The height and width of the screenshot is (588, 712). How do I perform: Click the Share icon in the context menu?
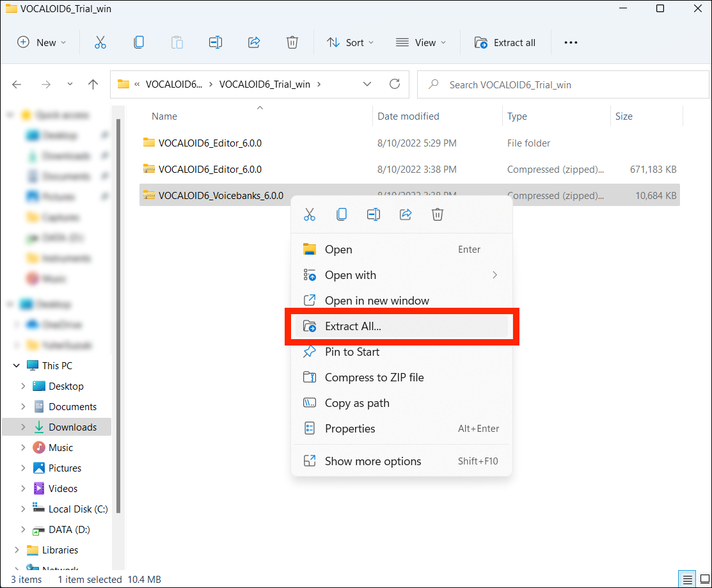click(x=406, y=214)
